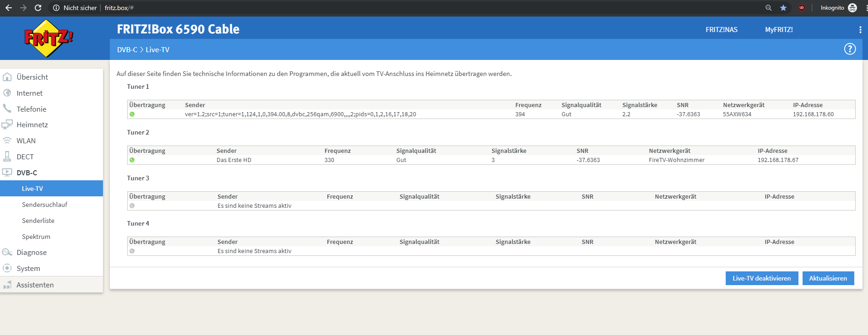
Task: Click the site info 'Nicht sicher' icon
Action: point(56,8)
